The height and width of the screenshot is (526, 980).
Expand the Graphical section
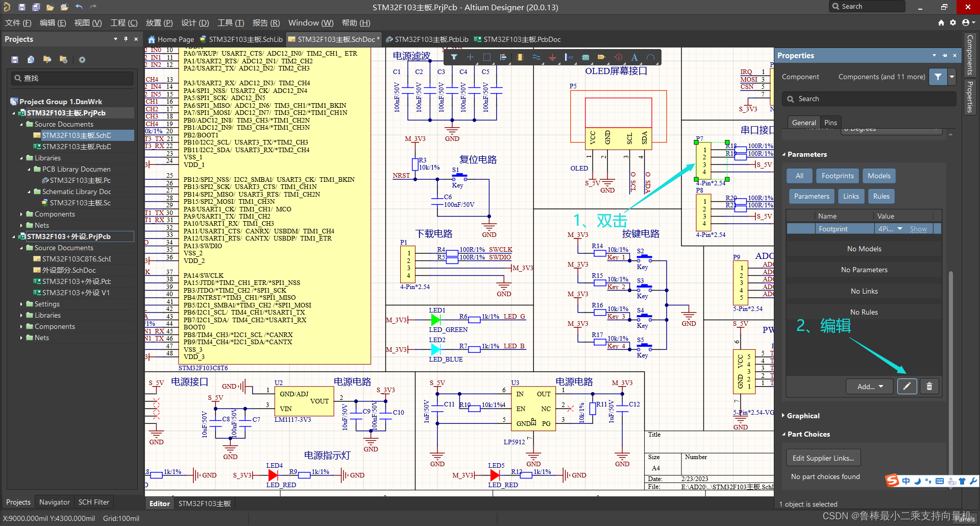click(784, 416)
